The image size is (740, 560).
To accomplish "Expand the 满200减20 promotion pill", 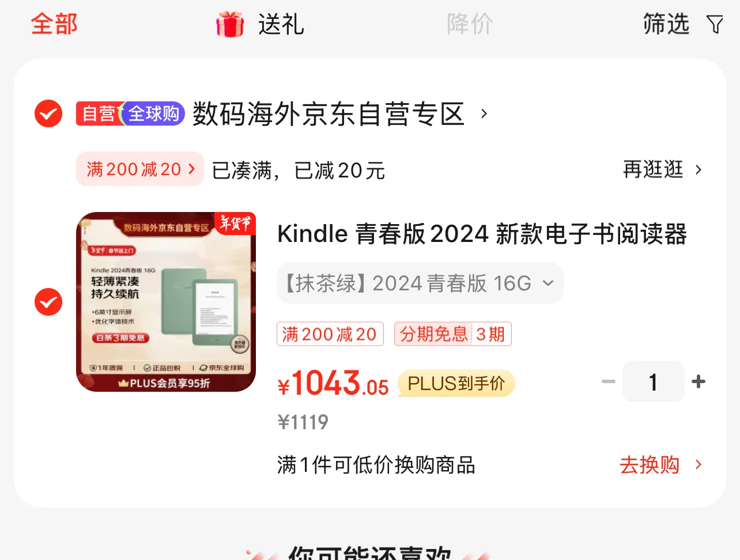I will 140,169.
